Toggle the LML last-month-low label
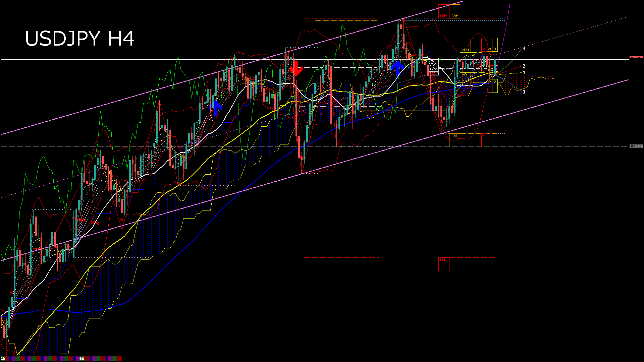This screenshot has width=644, height=362. (443, 260)
